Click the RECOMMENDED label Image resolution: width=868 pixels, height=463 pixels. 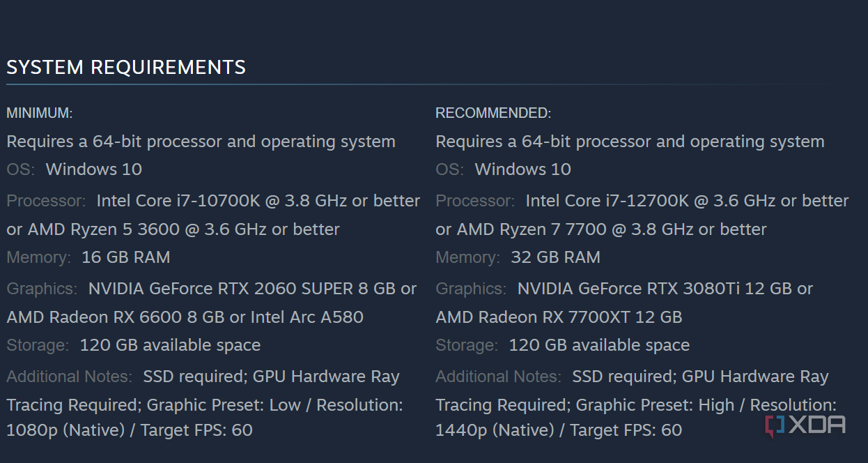[493, 113]
